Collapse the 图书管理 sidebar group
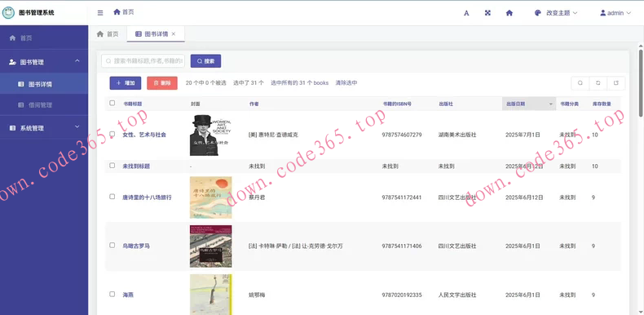This screenshot has height=315, width=644. coord(44,62)
